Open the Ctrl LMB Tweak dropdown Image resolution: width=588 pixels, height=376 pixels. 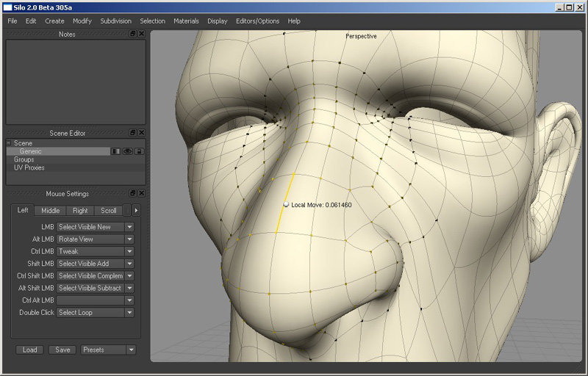(x=129, y=251)
